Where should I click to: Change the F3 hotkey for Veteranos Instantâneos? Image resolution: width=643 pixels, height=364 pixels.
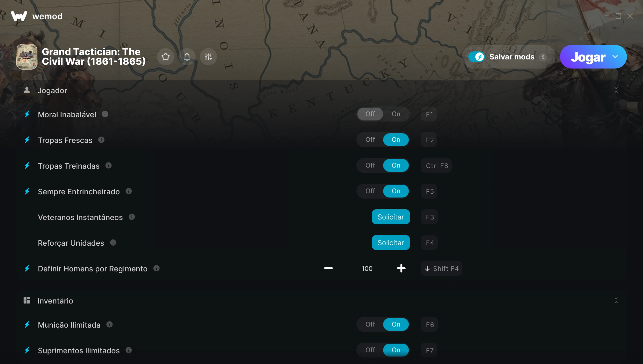point(429,217)
